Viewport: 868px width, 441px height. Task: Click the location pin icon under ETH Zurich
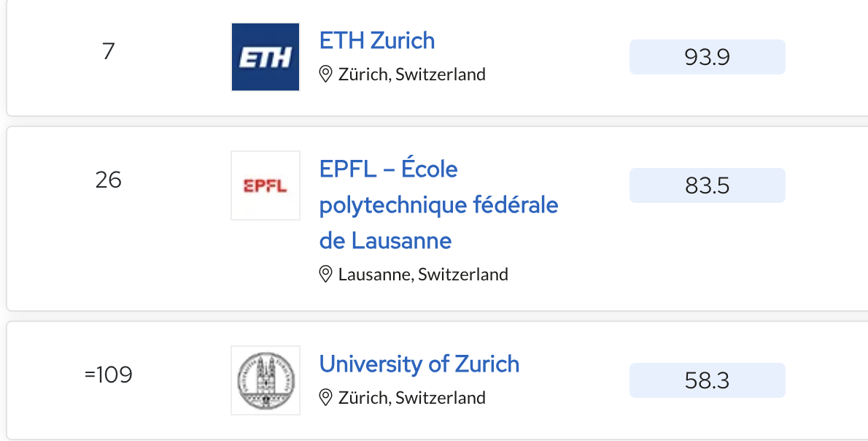tap(325, 74)
